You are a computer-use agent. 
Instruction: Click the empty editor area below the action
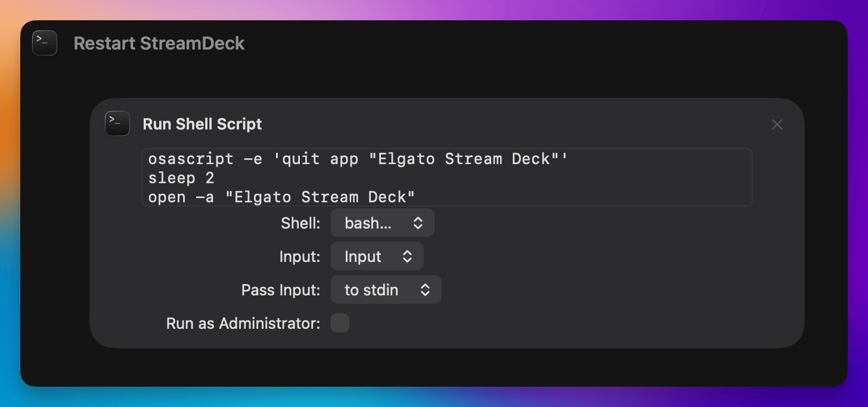(x=434, y=366)
